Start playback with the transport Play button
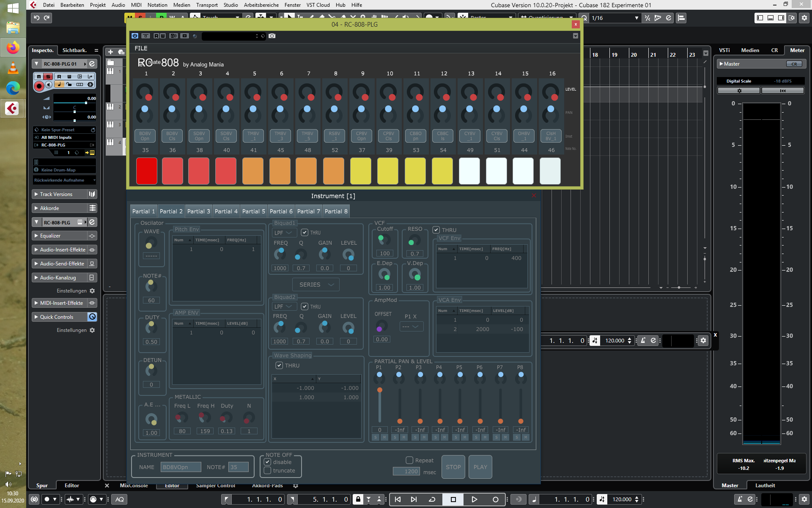The image size is (812, 508). 474,500
